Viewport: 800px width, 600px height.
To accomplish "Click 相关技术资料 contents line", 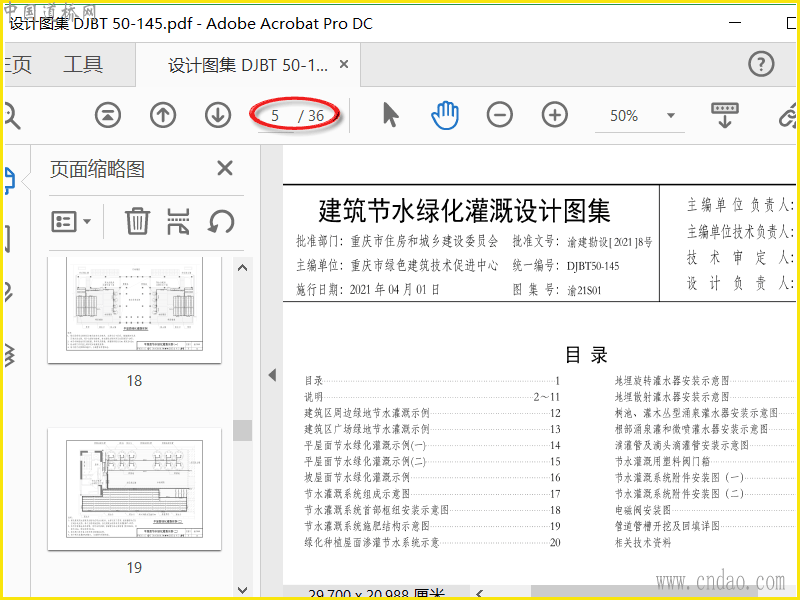I will coord(642,543).
